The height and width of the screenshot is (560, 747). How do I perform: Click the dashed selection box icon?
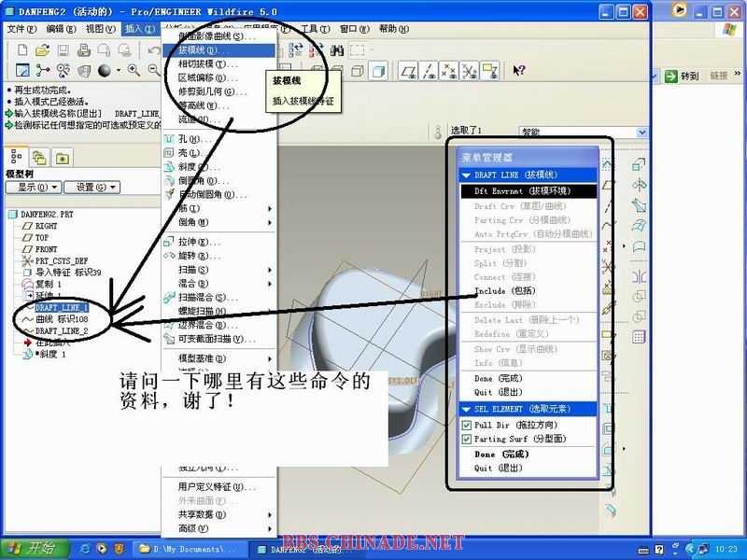358,50
